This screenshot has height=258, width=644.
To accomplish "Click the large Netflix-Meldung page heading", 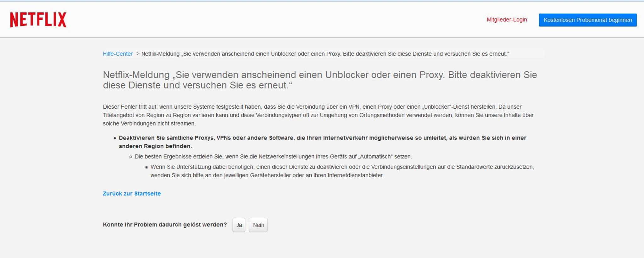I will pyautogui.click(x=320, y=80).
